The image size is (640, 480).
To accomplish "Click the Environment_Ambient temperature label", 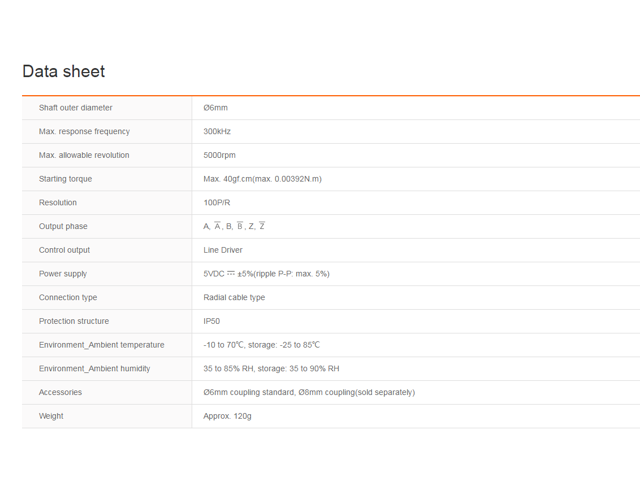I will (102, 345).
